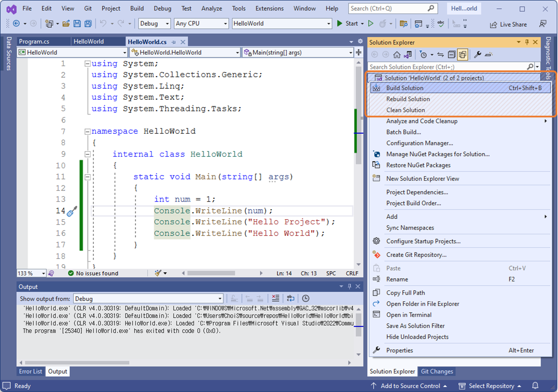558x392 pixels.
Task: Toggle Preview Selected Items in Solution Explorer
Action: coord(489,55)
